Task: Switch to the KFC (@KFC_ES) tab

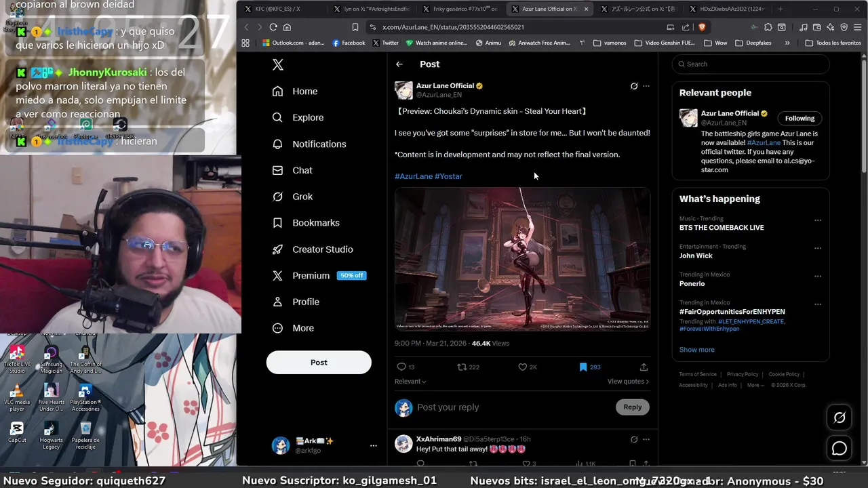Action: [x=280, y=9]
